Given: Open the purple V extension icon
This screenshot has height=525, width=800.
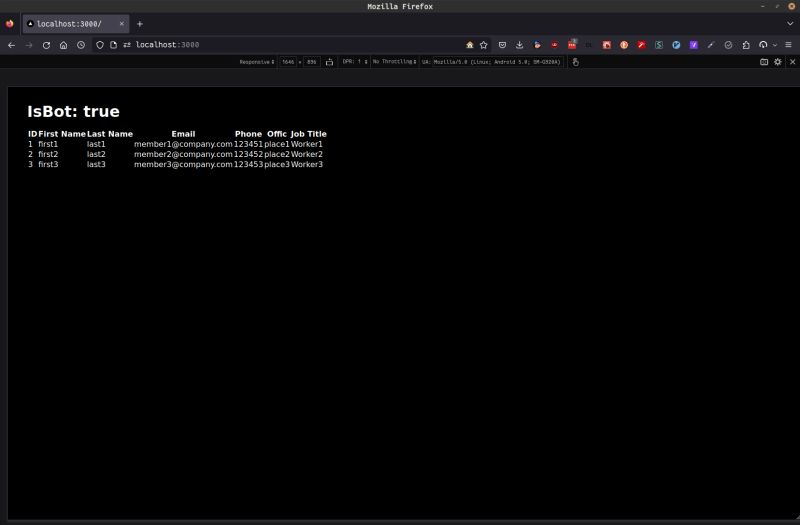Looking at the screenshot, I should tap(693, 45).
